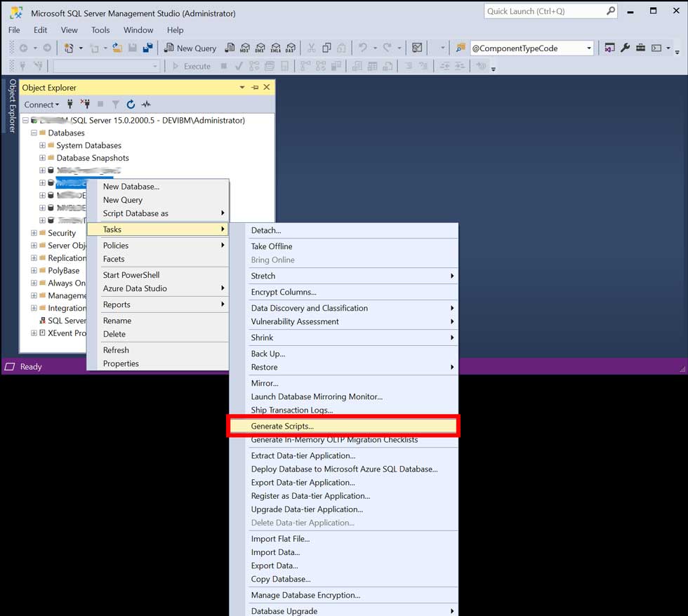Open the Shrink submenu

pyautogui.click(x=343, y=337)
